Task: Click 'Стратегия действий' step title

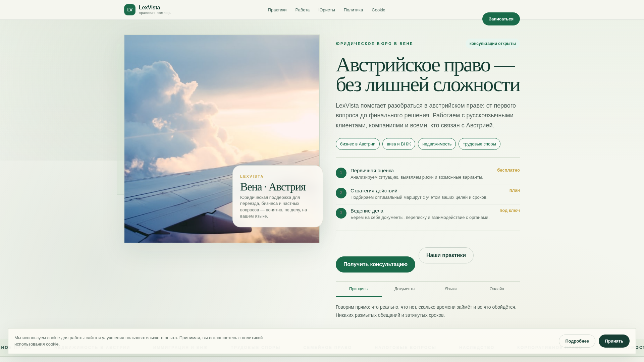Action: click(x=374, y=191)
